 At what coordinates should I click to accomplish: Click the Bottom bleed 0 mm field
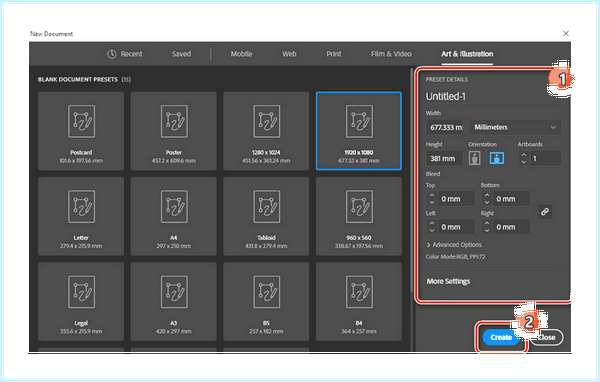(511, 199)
